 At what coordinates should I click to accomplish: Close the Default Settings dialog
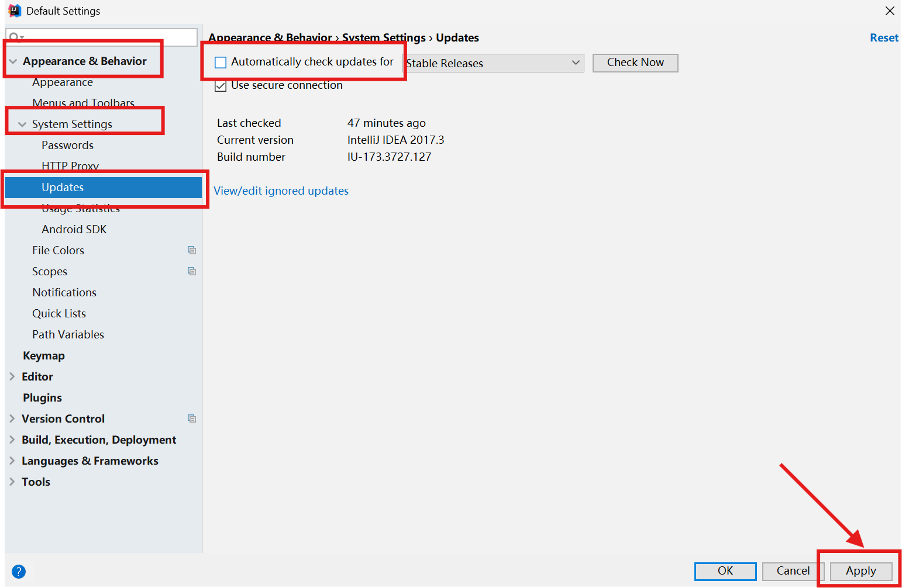tap(890, 11)
